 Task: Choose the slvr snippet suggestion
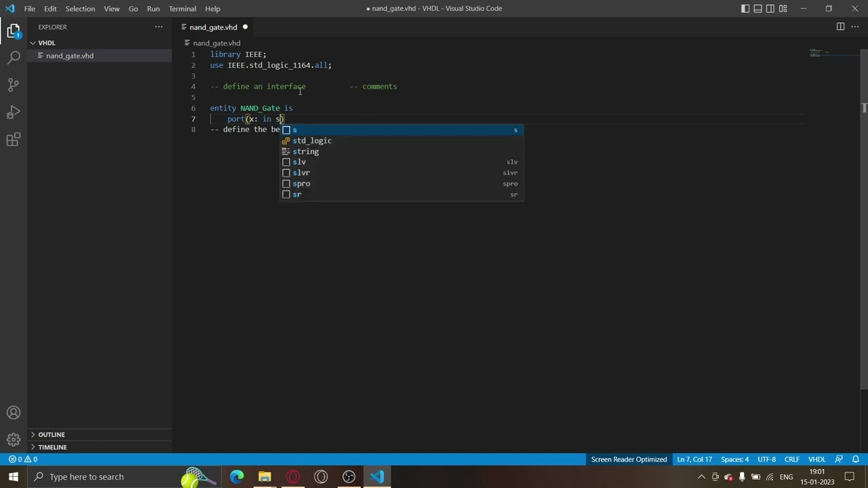pyautogui.click(x=401, y=173)
